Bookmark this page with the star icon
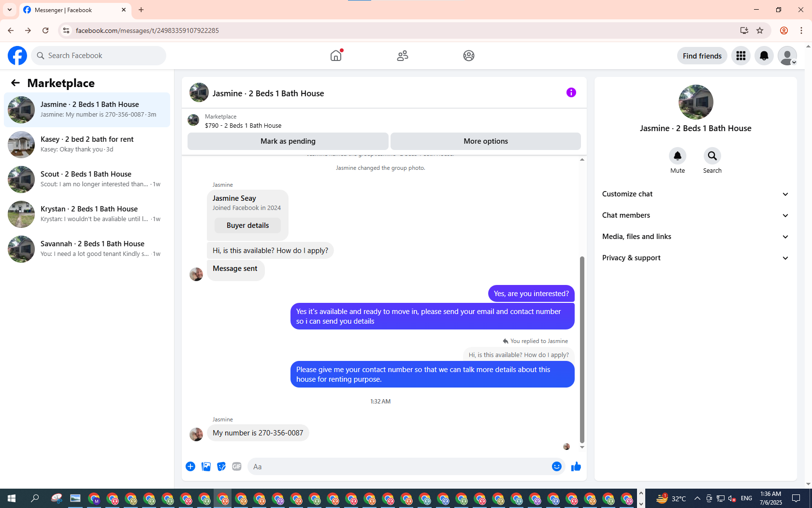 (x=760, y=30)
